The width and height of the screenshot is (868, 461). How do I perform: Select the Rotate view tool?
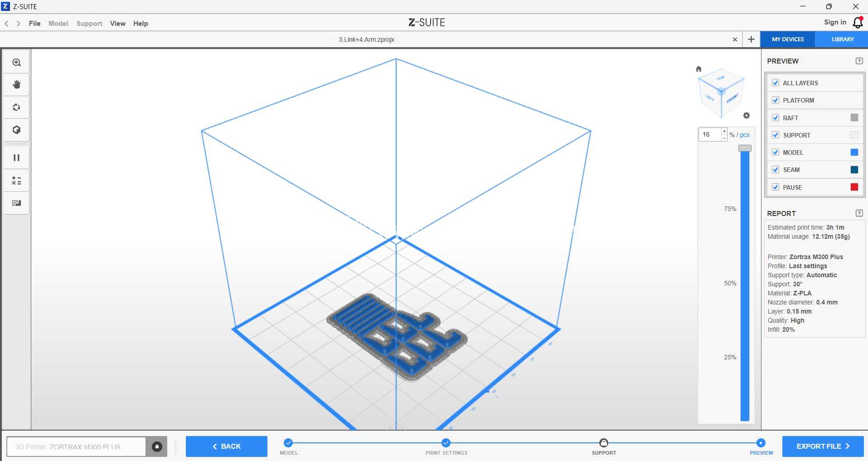pos(17,108)
